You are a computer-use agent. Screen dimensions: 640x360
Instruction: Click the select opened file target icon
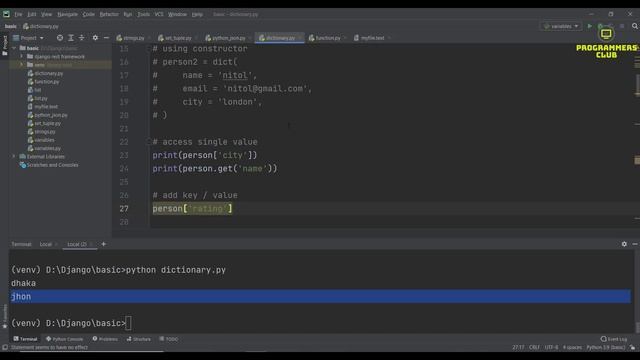[x=60, y=38]
